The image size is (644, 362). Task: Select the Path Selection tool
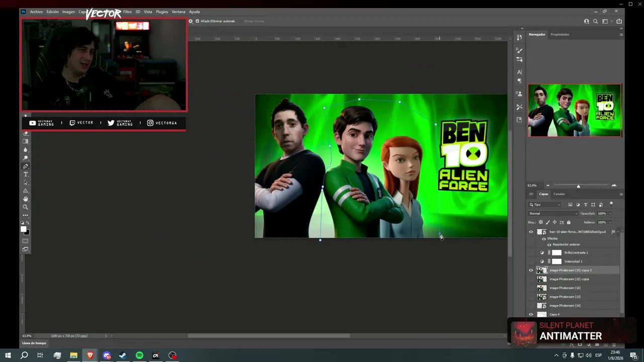point(26,183)
